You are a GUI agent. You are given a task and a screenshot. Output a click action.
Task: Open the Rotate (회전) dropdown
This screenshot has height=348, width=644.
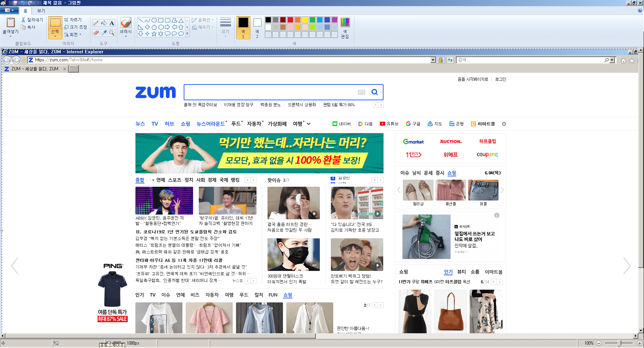coord(73,35)
